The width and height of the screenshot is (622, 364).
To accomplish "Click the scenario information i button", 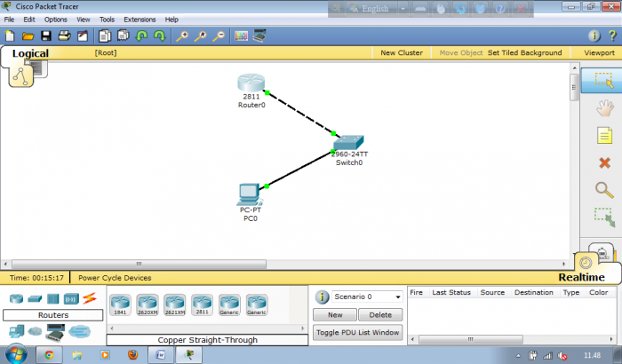I will click(322, 297).
